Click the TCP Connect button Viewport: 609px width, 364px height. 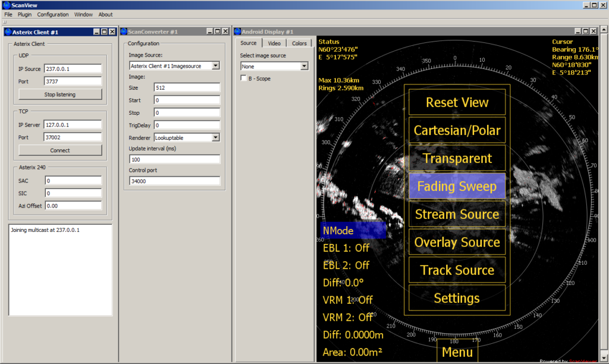[60, 150]
